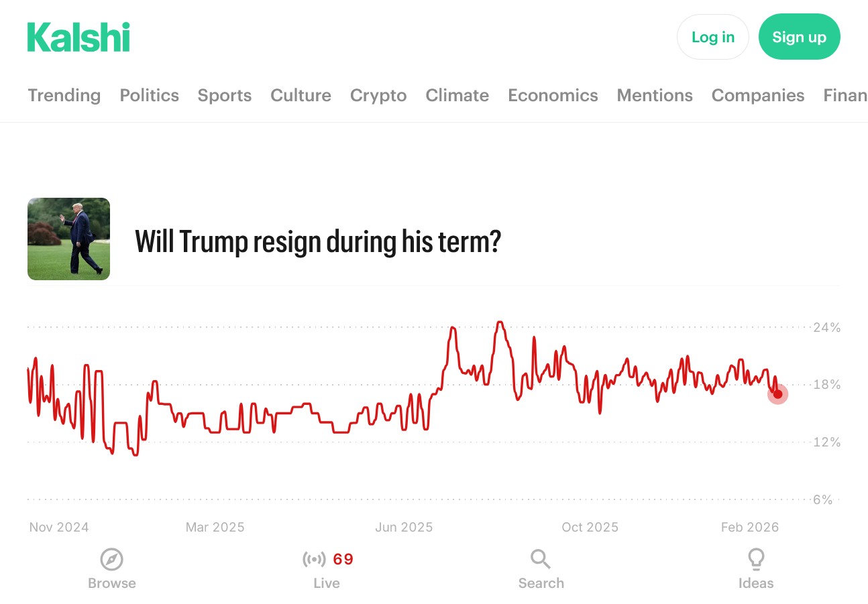868x604 pixels.
Task: Select the Crypto tab
Action: [x=378, y=95]
